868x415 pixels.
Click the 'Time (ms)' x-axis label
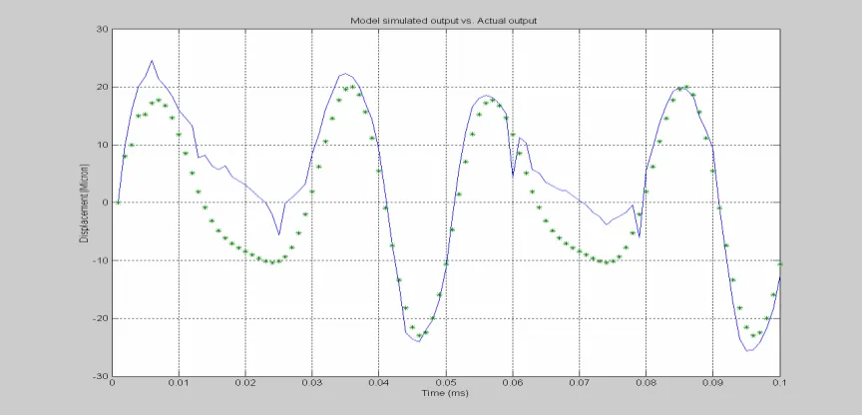[x=446, y=393]
